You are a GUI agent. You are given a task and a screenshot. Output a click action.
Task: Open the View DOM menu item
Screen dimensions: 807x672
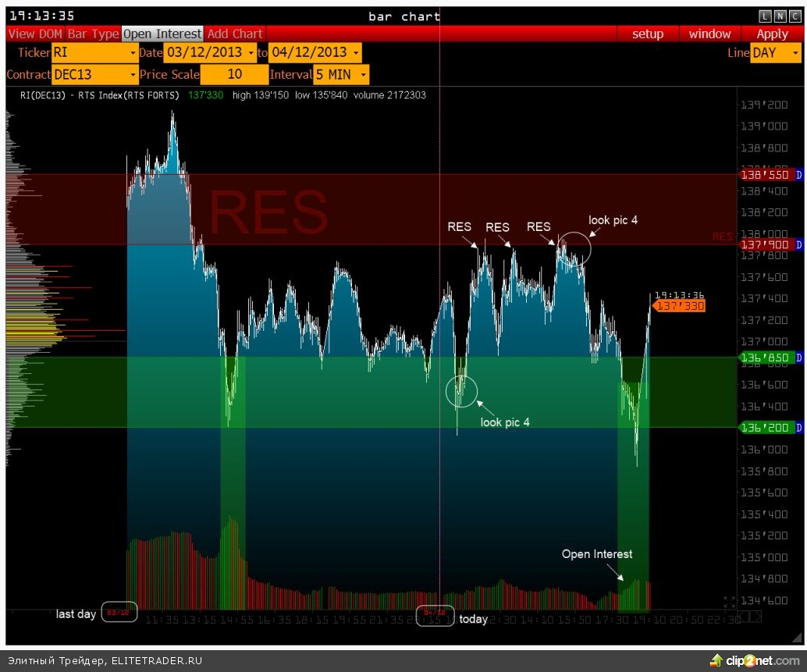35,34
